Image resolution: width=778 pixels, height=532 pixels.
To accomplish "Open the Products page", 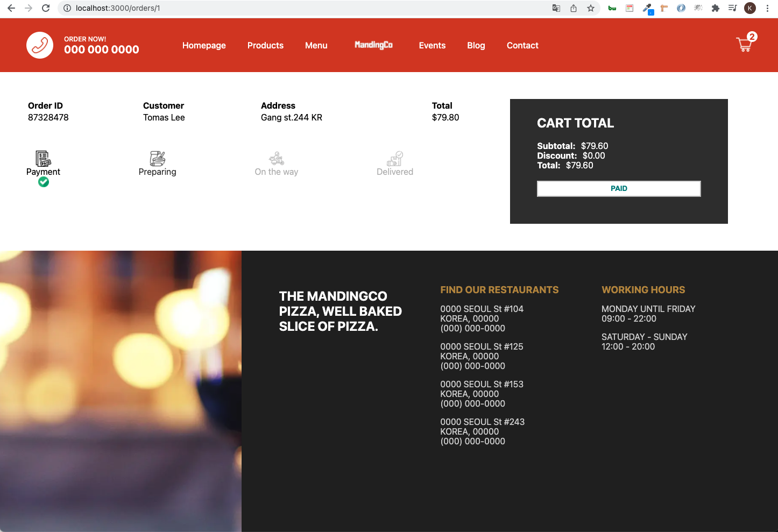I will (x=265, y=45).
